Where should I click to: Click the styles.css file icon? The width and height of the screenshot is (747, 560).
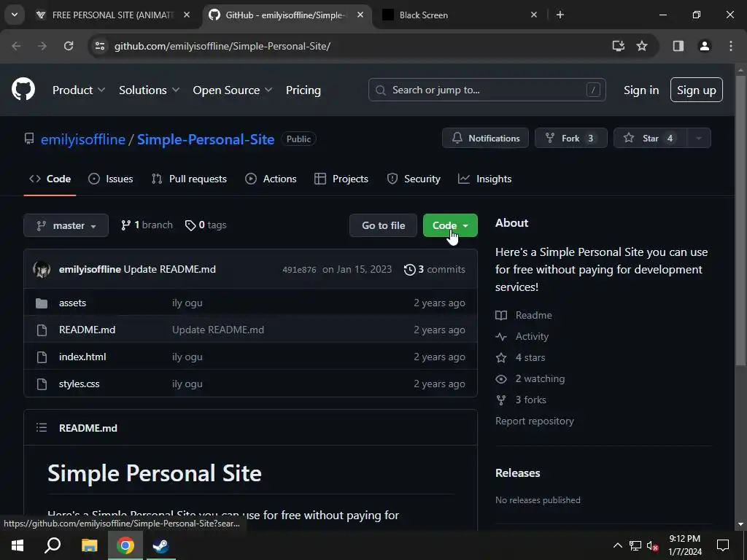(42, 384)
